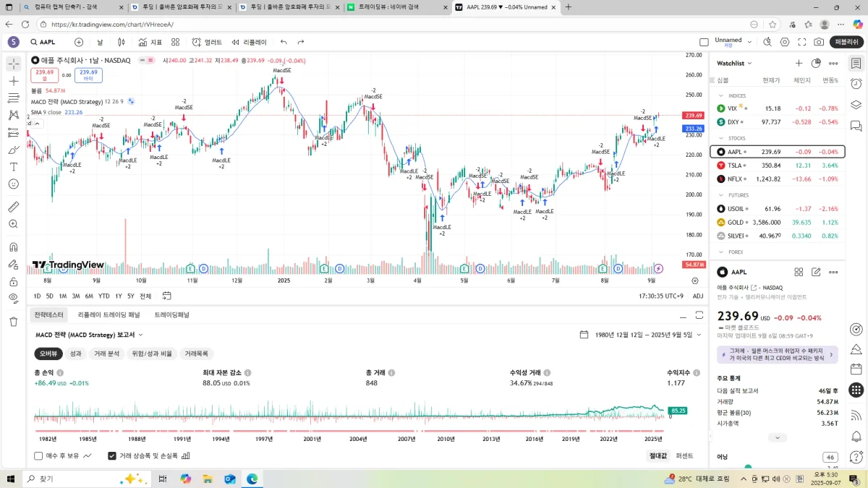The image size is (868, 488).
Task: Open watchlist advanced view pie icon
Action: [817, 64]
